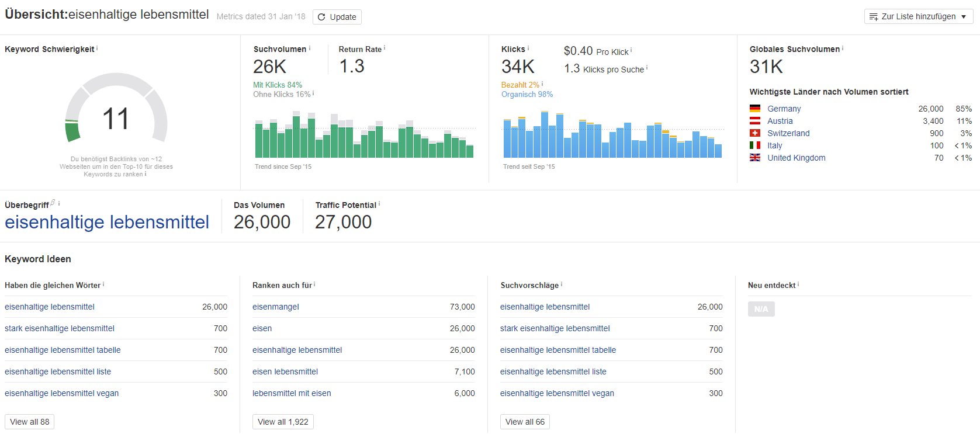Click info icon beside Suchvolumen label
Viewport: 980px width, 434px height.
pos(310,48)
